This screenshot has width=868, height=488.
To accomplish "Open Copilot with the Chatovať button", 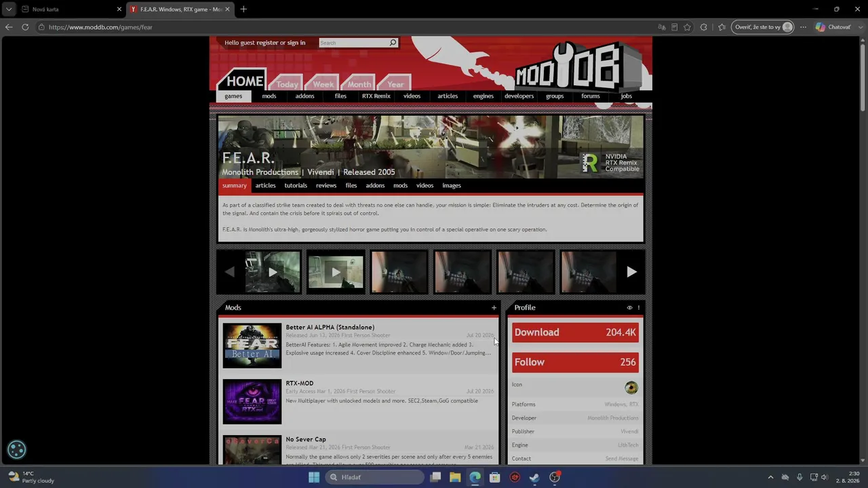I will click(833, 27).
